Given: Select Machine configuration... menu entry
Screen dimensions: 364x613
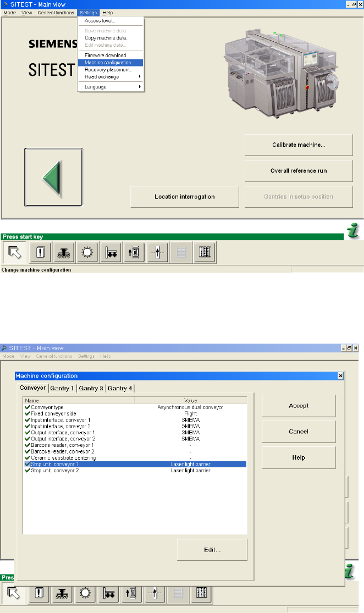Looking at the screenshot, I should click(111, 63).
